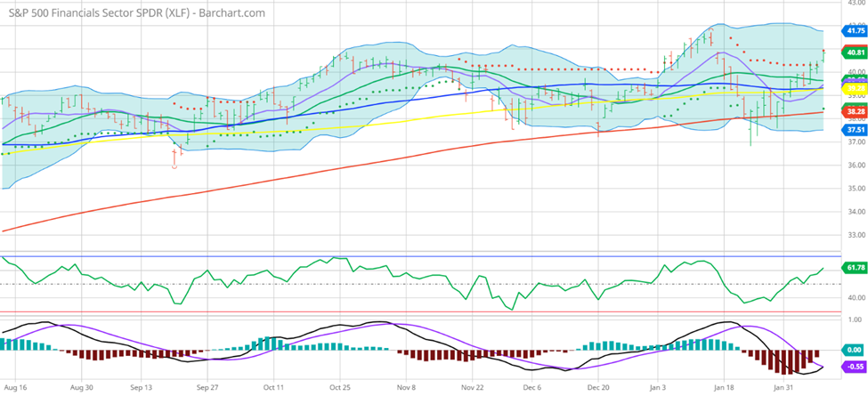Select the green 40.81 last price tag
Image resolution: width=868 pixels, height=396 pixels.
(854, 53)
